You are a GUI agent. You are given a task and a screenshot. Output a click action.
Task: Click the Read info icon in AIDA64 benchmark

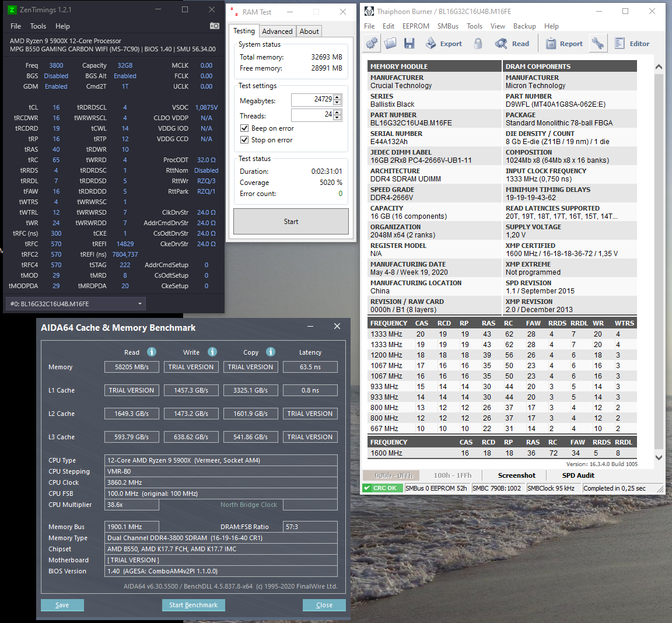coord(152,352)
